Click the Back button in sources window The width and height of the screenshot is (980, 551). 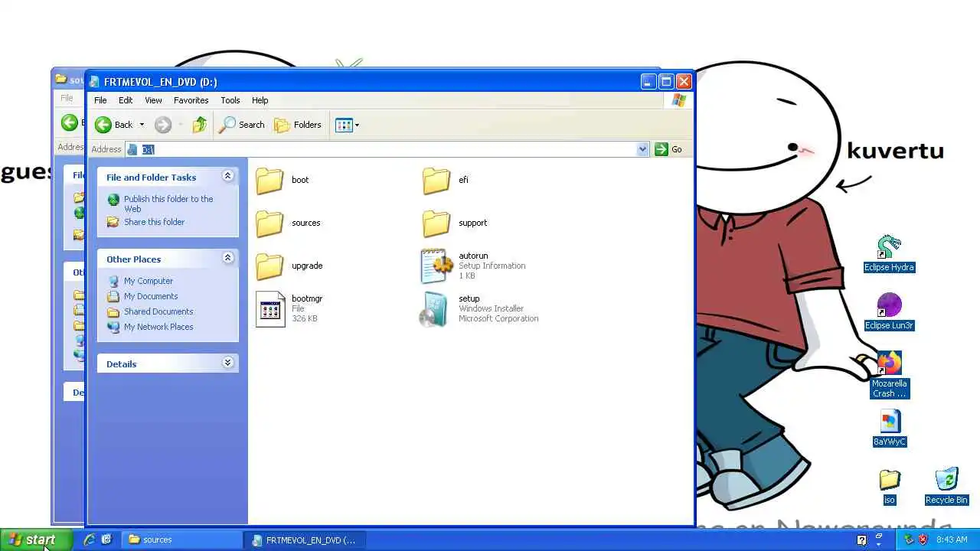point(70,122)
